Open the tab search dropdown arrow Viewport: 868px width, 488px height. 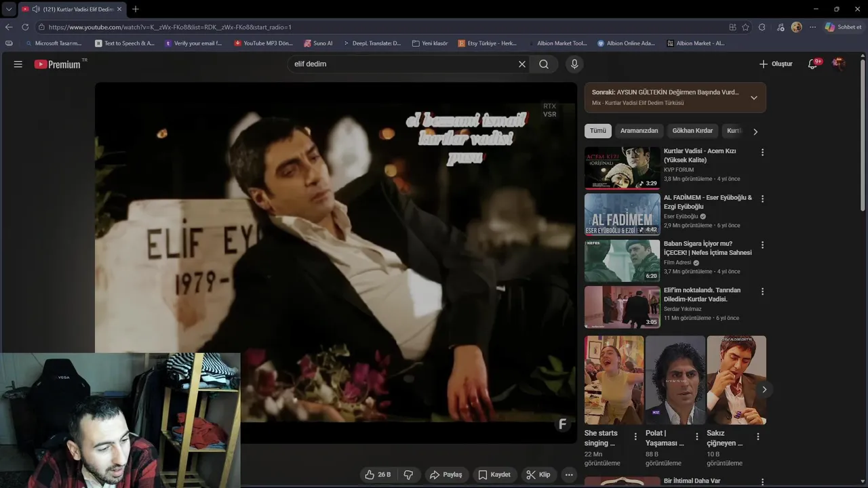9,9
